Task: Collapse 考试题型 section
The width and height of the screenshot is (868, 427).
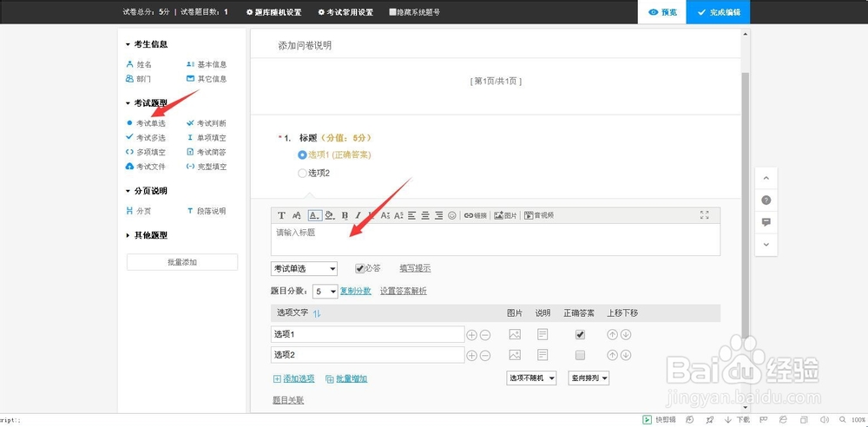Action: 146,103
